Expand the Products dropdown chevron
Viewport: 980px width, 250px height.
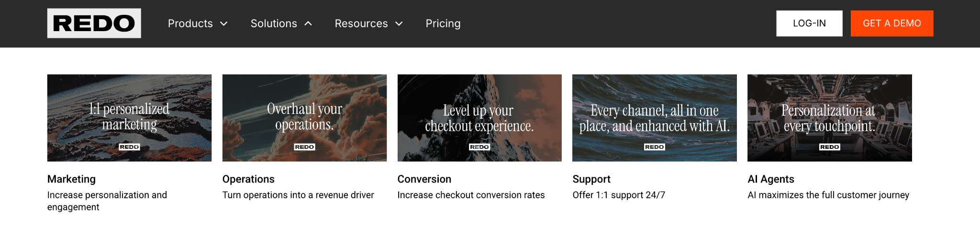[223, 23]
